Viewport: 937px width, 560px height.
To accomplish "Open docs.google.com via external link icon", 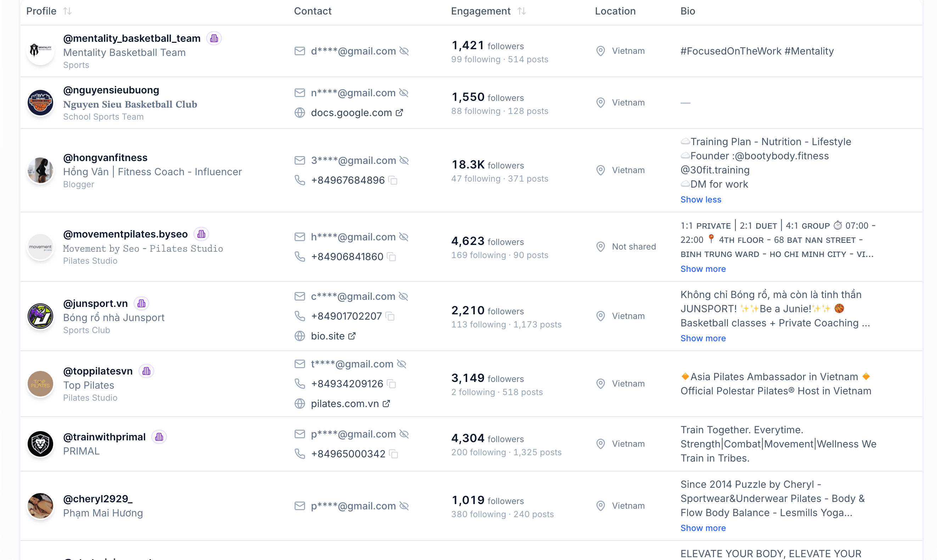I will (x=400, y=113).
